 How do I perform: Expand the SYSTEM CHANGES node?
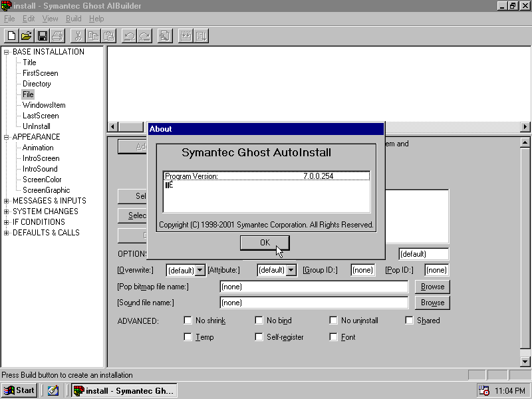6,211
